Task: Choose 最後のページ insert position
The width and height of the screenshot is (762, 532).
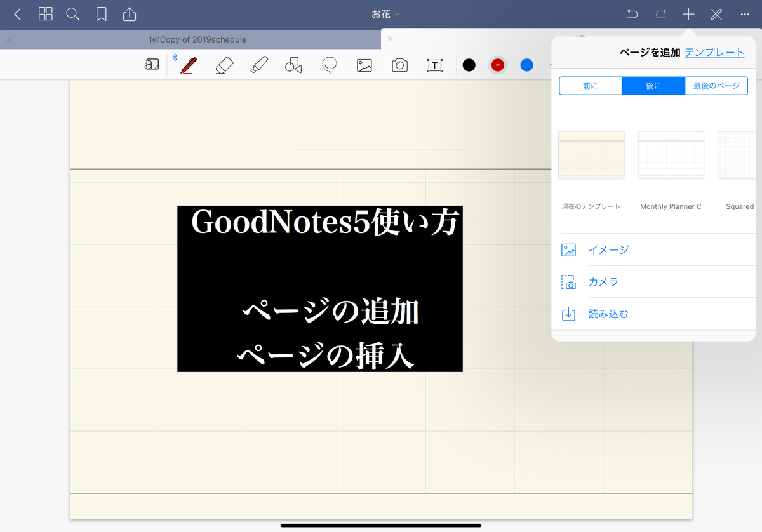Action: pyautogui.click(x=716, y=86)
